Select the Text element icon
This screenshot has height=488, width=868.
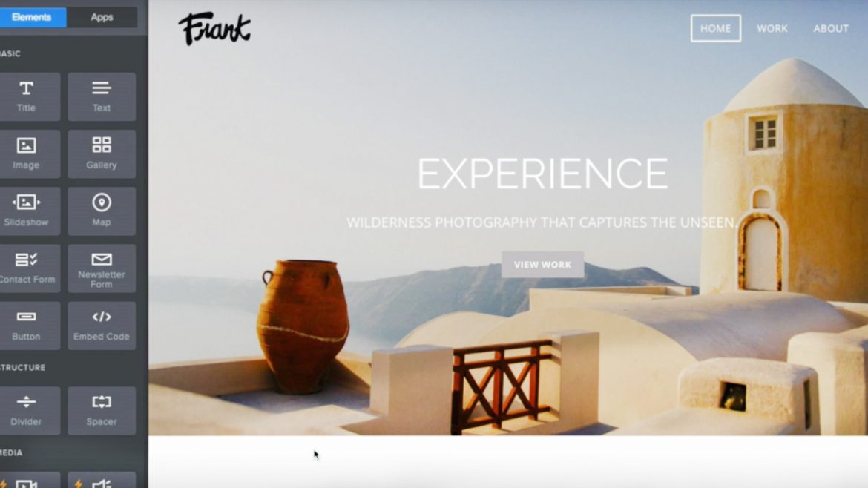pyautogui.click(x=102, y=88)
